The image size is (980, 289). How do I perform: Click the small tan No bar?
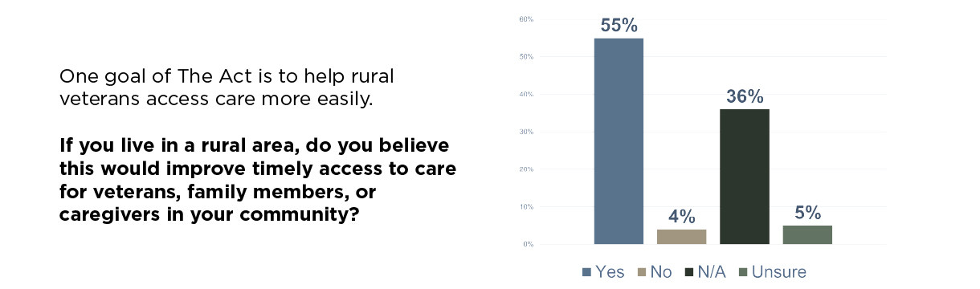(x=681, y=237)
